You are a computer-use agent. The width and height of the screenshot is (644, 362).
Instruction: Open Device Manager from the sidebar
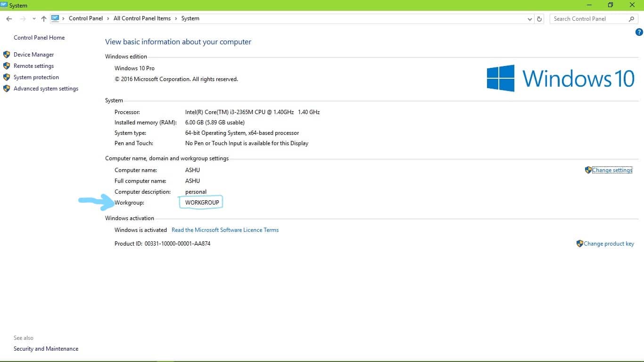point(34,55)
